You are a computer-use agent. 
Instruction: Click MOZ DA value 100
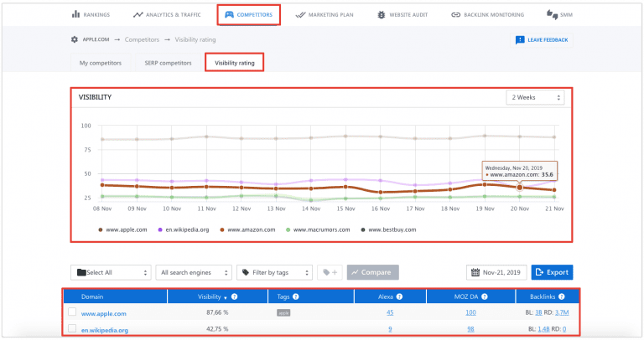470,312
